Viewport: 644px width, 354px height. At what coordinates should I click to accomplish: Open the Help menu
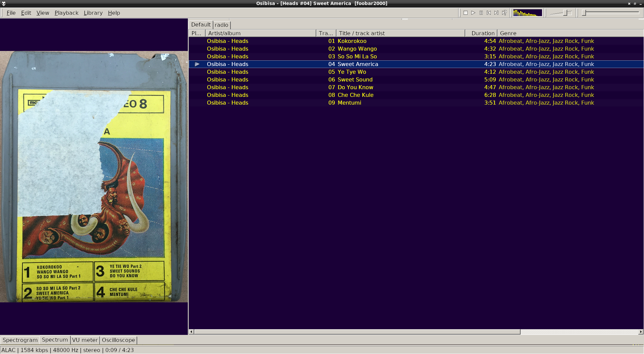click(114, 13)
